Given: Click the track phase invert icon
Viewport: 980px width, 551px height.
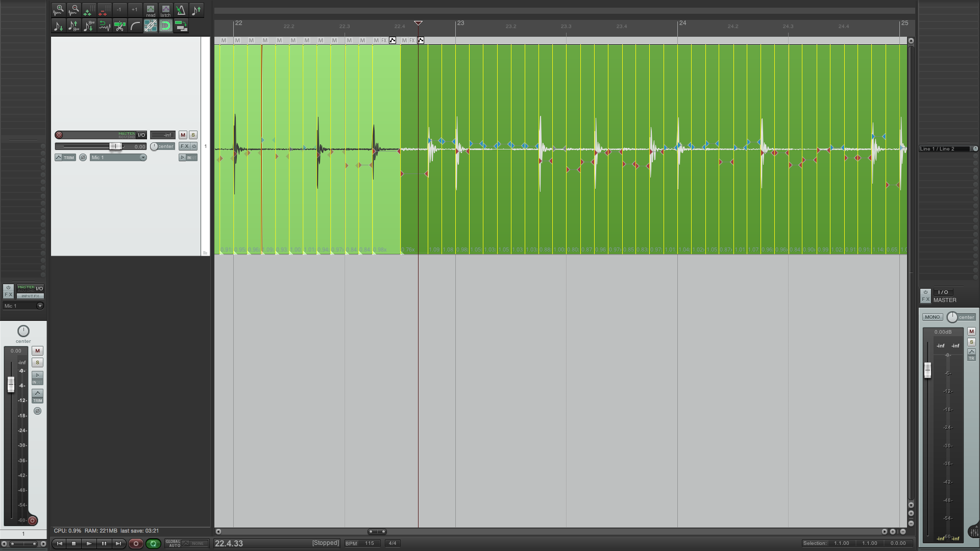Looking at the screenshot, I should coord(83,158).
